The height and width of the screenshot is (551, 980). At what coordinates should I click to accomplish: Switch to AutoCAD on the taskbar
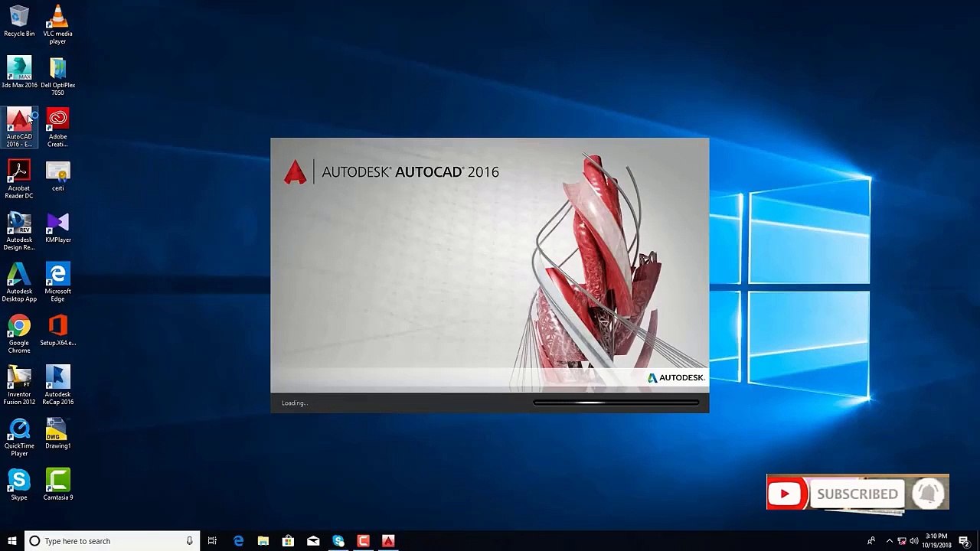[x=388, y=541]
